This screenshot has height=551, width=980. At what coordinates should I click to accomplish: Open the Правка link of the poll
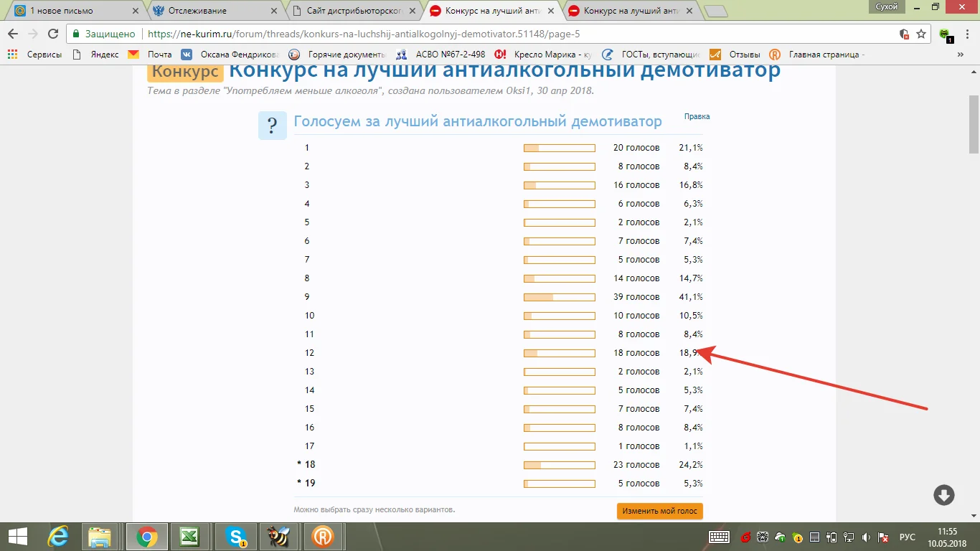[695, 116]
